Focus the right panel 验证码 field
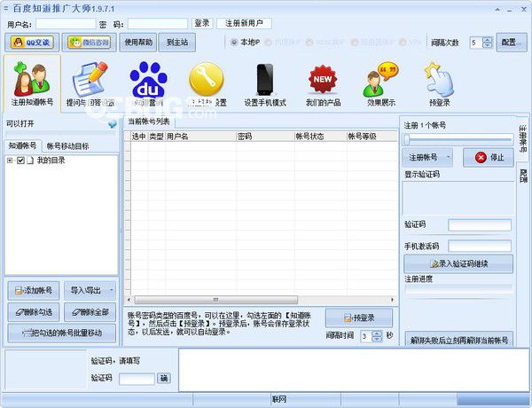The width and height of the screenshot is (532, 408). (480, 225)
